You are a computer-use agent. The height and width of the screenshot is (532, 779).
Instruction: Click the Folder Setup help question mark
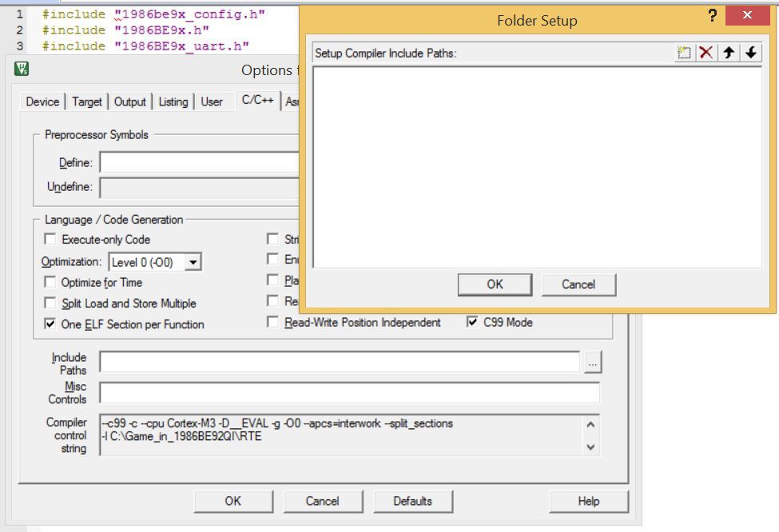pos(713,15)
